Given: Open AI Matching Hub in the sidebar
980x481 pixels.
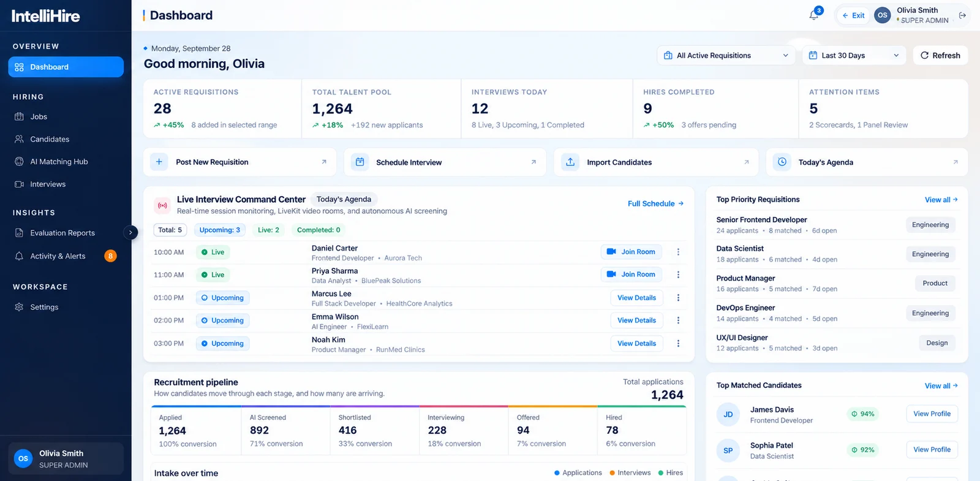Looking at the screenshot, I should 66,162.
